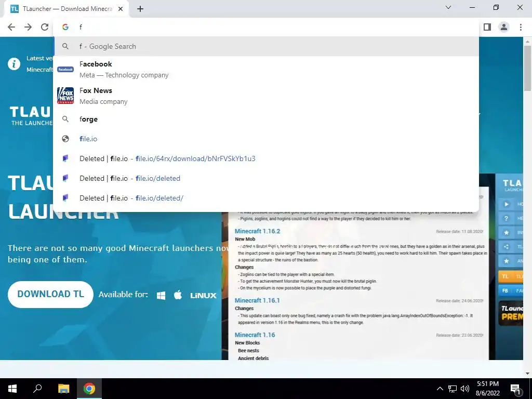This screenshot has height=399, width=532.
Task: Show hidden system tray icons
Action: (440, 389)
